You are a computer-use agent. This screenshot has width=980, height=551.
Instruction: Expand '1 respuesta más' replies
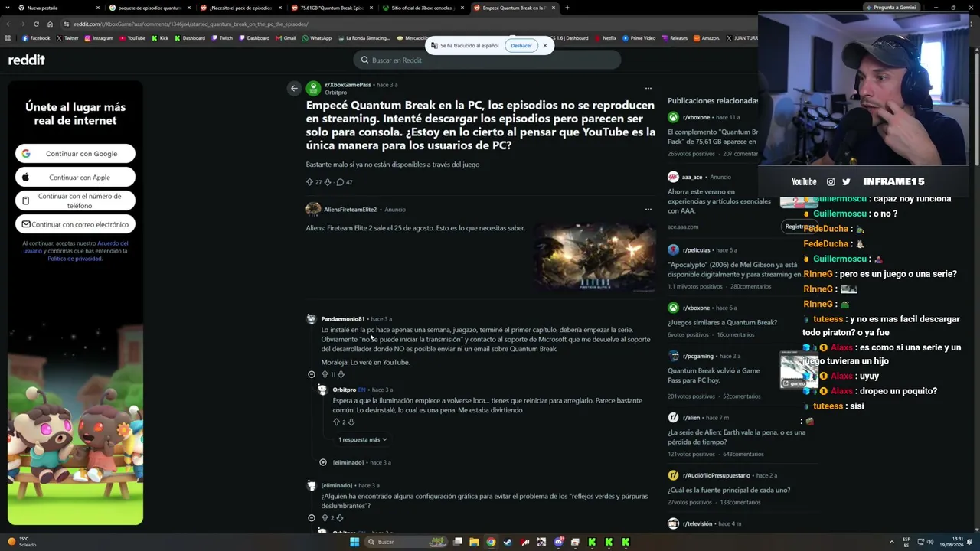click(363, 439)
